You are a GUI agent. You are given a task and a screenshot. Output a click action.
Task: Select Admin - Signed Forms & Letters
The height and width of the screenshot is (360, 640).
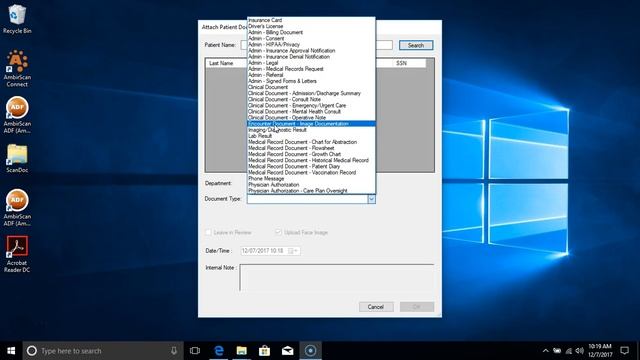tap(311, 81)
